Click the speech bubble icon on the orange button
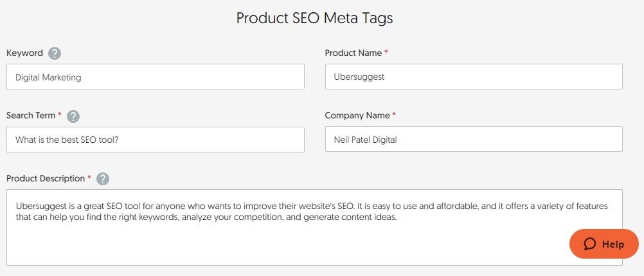Image resolution: width=644 pixels, height=276 pixels. (590, 244)
